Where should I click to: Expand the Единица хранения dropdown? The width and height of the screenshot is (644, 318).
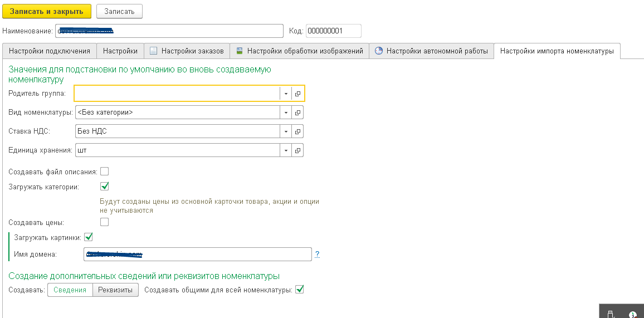[x=285, y=150]
